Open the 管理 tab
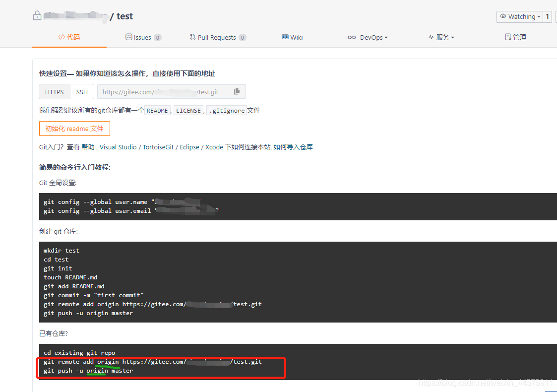Image resolution: width=557 pixels, height=392 pixels. [515, 37]
